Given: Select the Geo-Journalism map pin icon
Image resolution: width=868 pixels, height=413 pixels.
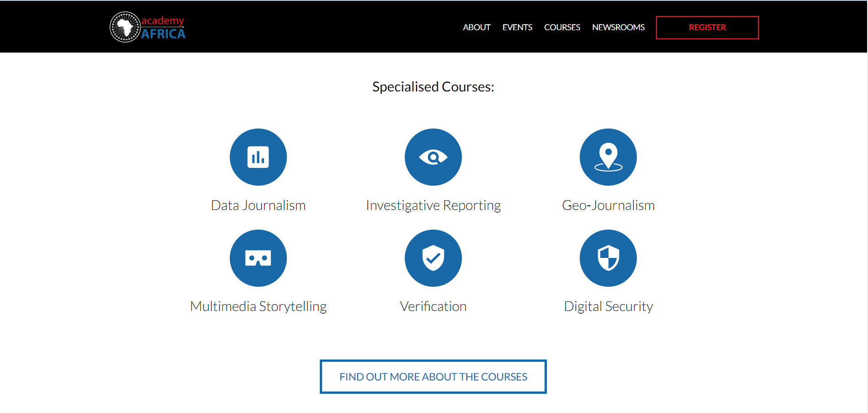Looking at the screenshot, I should (608, 157).
